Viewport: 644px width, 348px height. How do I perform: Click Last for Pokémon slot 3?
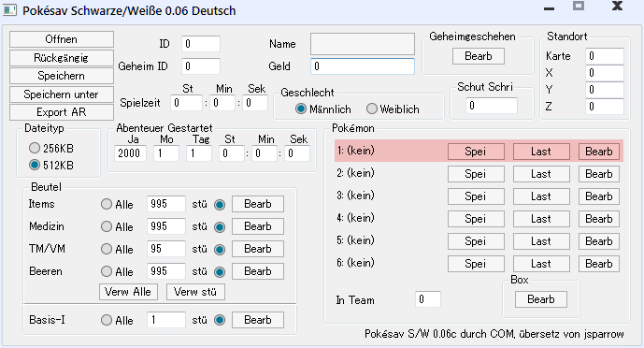coord(541,196)
